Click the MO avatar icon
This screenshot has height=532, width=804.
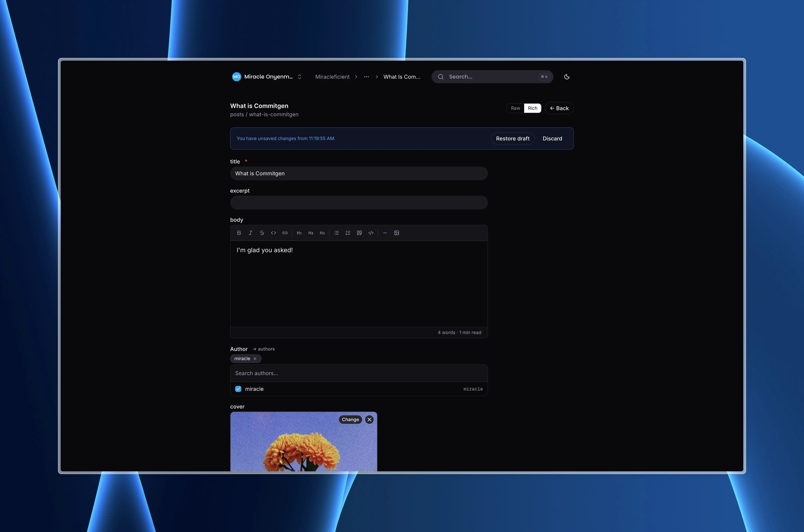coord(237,77)
